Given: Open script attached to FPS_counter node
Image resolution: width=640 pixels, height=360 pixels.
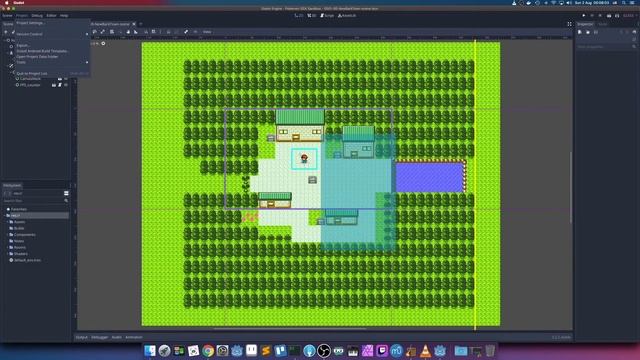Looking at the screenshot, I should 60,85.
